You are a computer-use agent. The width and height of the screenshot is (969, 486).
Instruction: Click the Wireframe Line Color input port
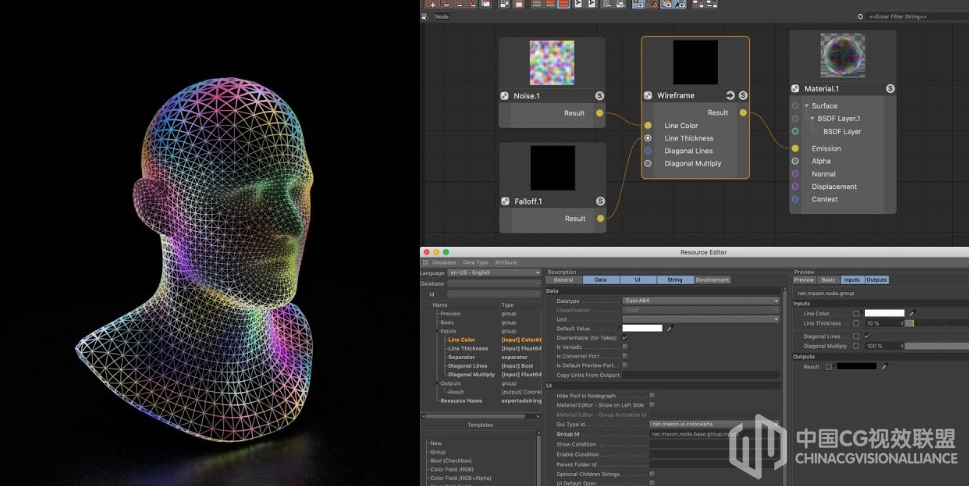click(648, 126)
